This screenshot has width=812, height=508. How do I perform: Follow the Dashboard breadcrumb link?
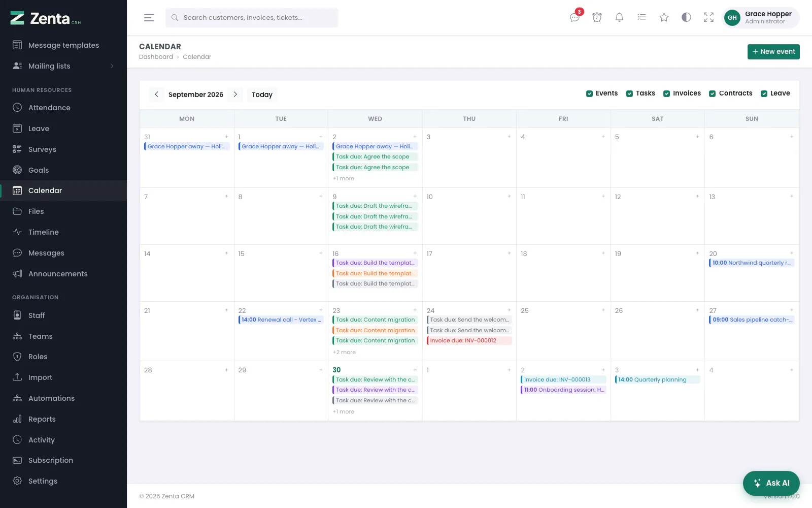156,57
